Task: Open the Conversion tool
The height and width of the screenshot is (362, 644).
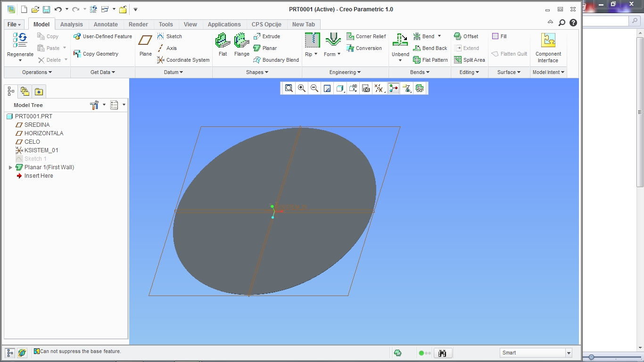Action: [x=364, y=48]
